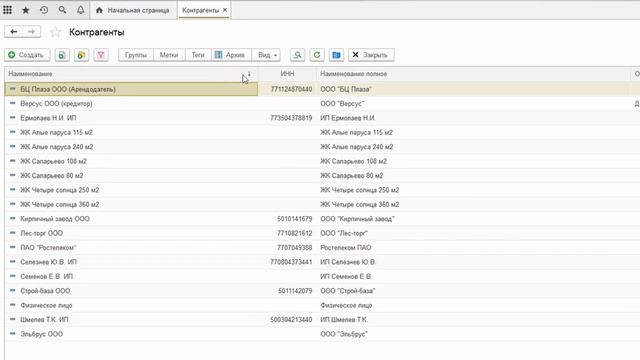Open the sections grid menu icon
The width and height of the screenshot is (640, 360).
[x=7, y=10]
